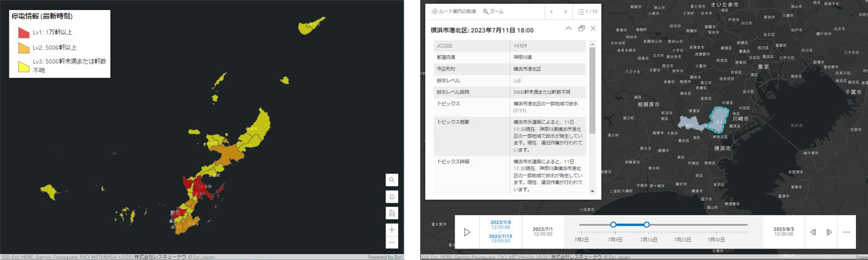Open the map search magnifier tool
This screenshot has height=260, width=868.
tap(392, 180)
